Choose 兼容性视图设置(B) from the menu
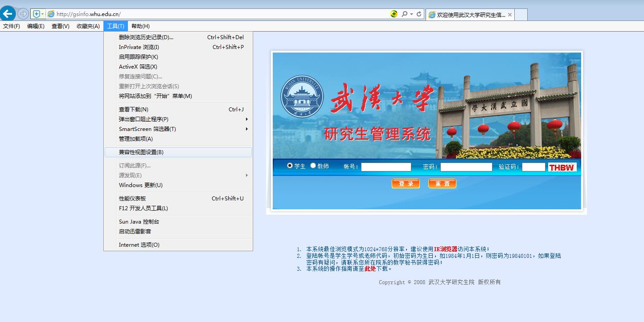The image size is (644, 322). click(141, 152)
